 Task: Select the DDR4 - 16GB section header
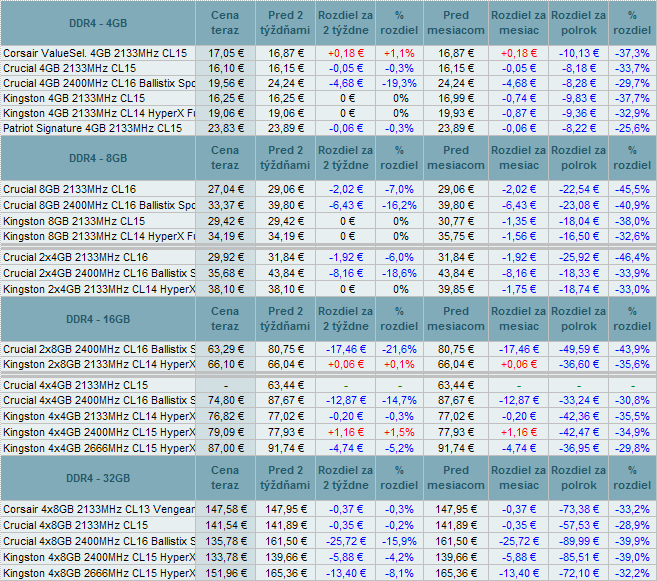coord(98,319)
